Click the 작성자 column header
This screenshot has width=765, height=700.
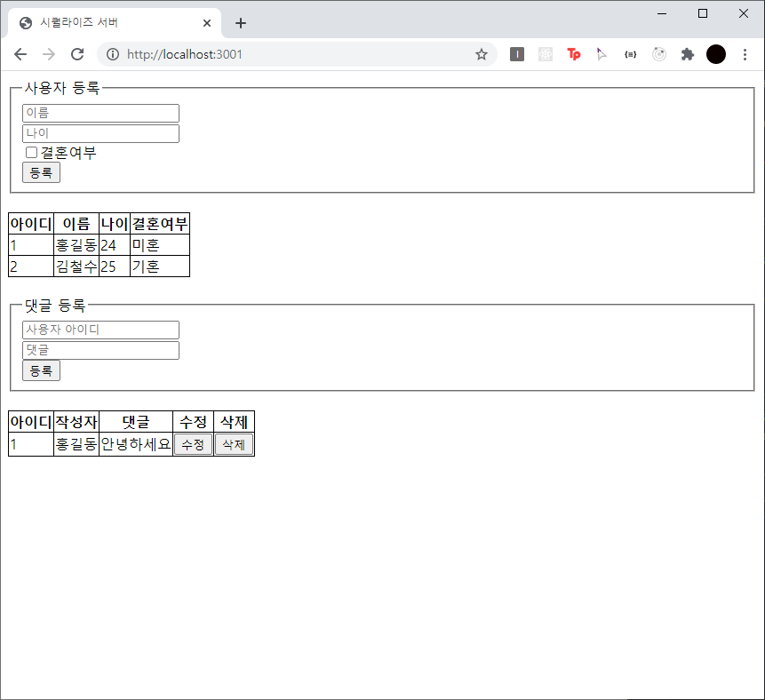tap(76, 422)
